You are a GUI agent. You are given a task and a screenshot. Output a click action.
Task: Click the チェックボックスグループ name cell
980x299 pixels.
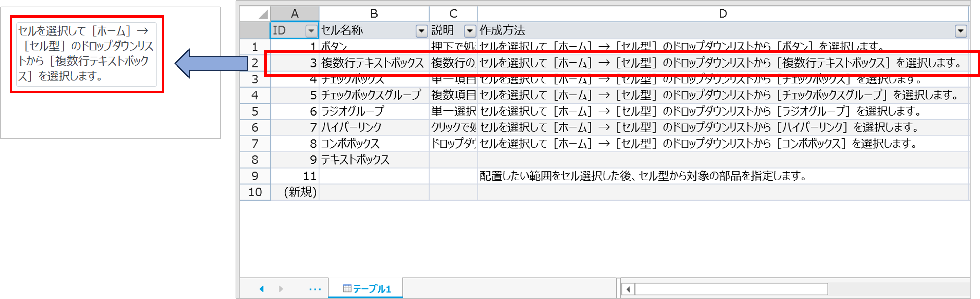(374, 95)
